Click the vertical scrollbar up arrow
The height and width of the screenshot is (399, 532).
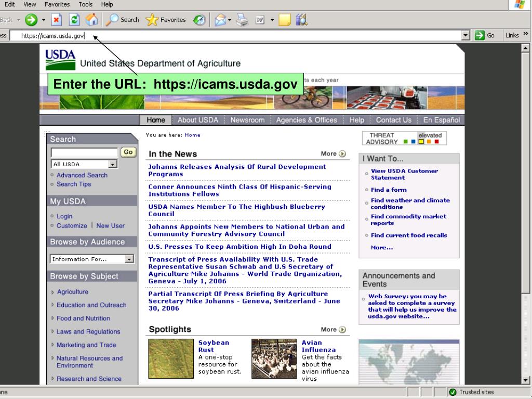(525, 48)
